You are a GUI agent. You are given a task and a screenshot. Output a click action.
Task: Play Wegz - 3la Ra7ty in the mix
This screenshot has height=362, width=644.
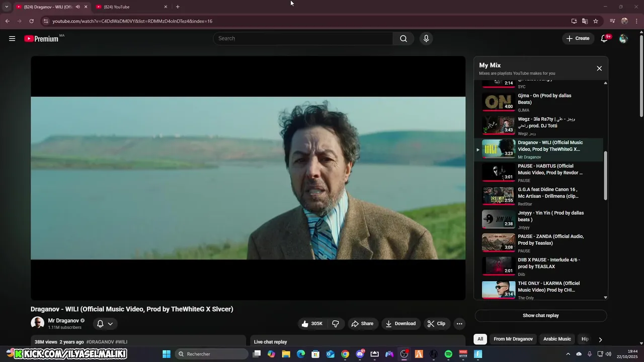click(538, 126)
